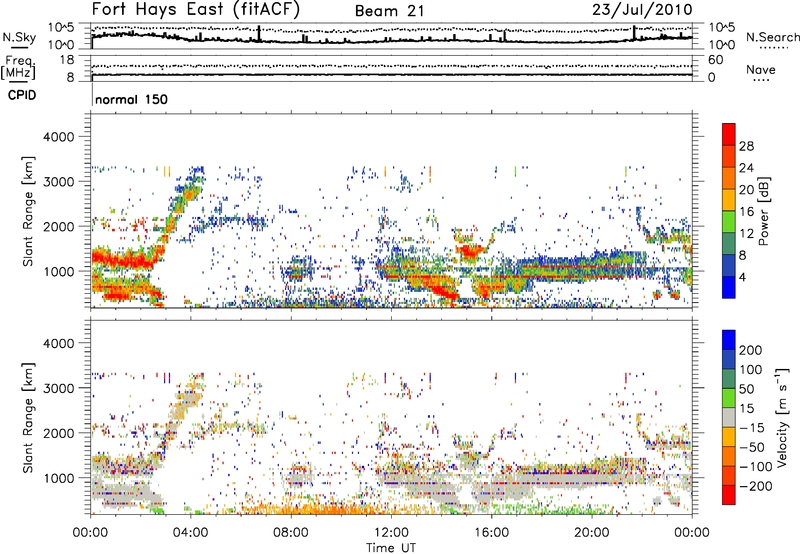This screenshot has height=554, width=800.
Task: Select the '4' Power color bar label
Action: click(743, 277)
